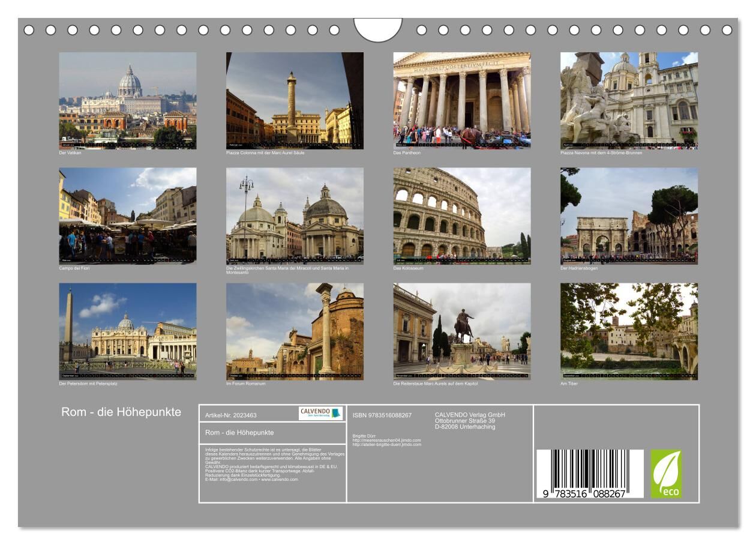This screenshot has height=545, width=756.
Task: Open the Petersdom mit Petersplatz photo
Action: [127, 331]
